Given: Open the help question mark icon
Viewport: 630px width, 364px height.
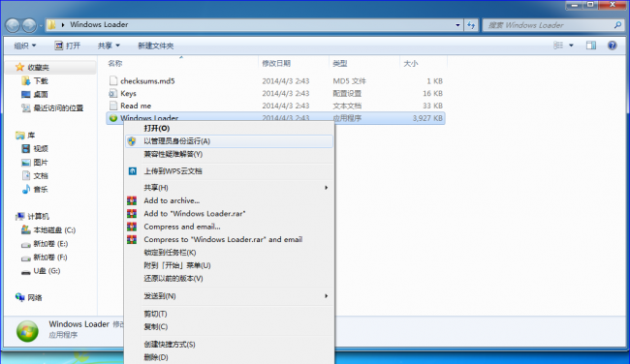Looking at the screenshot, I should click(x=612, y=45).
